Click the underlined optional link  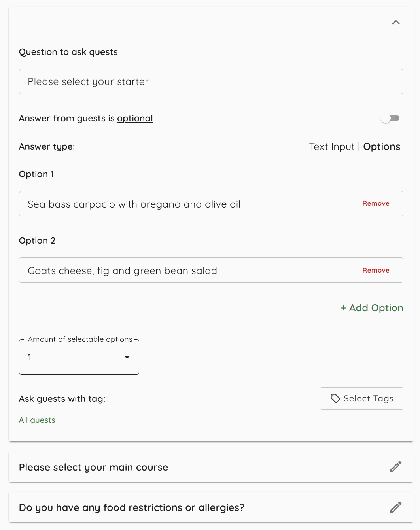135,118
